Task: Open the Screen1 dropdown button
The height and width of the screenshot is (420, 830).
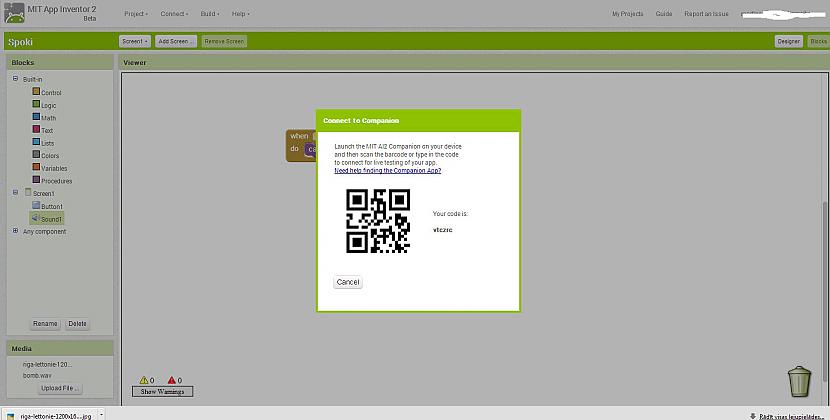Action: pos(135,41)
